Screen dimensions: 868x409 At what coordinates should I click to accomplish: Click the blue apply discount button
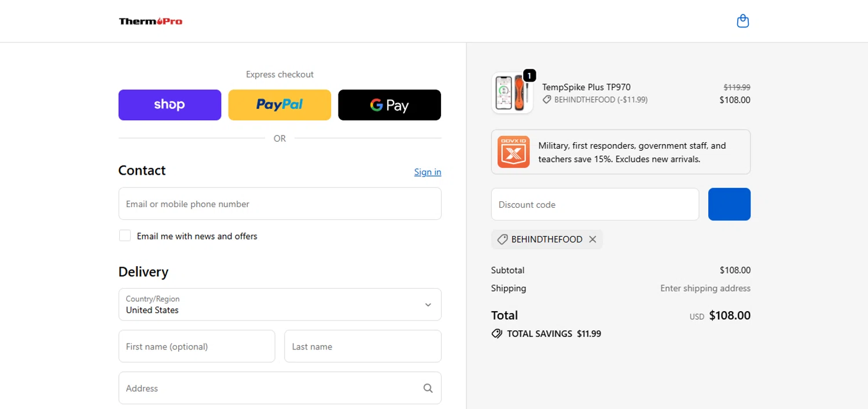tap(729, 204)
